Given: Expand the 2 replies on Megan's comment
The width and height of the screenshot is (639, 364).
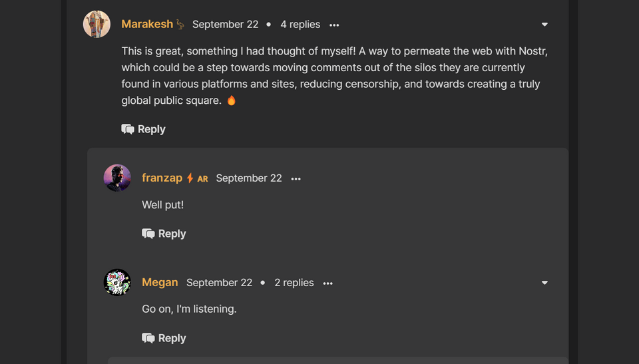Looking at the screenshot, I should 294,283.
